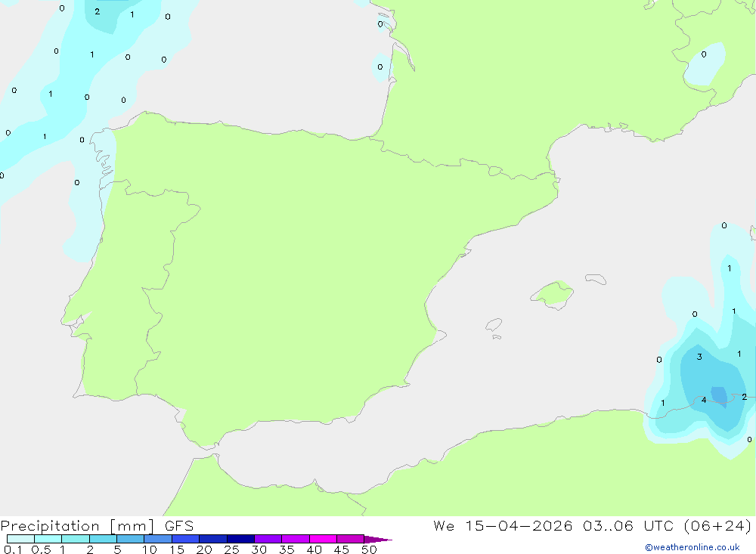Select the 20–25 mm dark blue swatch

tap(212, 539)
